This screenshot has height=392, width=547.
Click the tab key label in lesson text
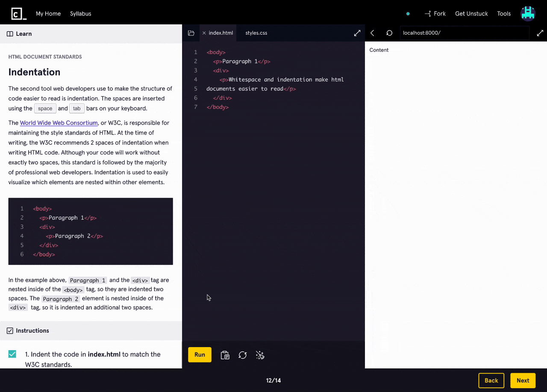coord(77,108)
